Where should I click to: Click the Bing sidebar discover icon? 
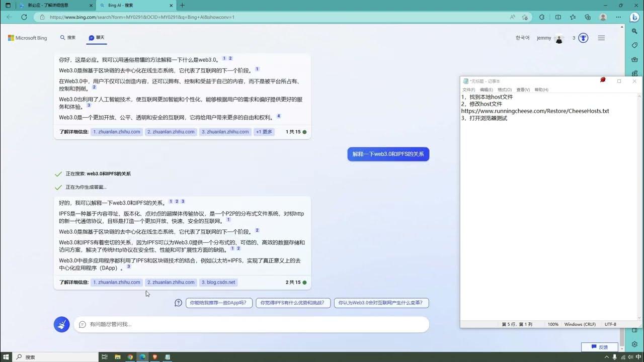(x=634, y=17)
